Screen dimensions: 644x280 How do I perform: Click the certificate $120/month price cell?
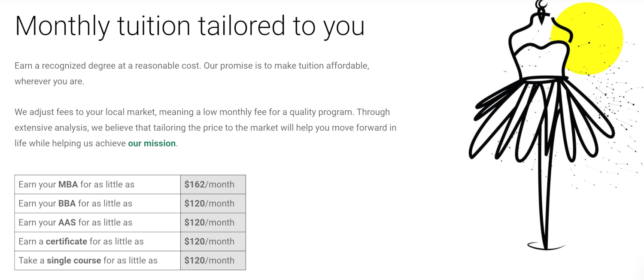(x=213, y=241)
